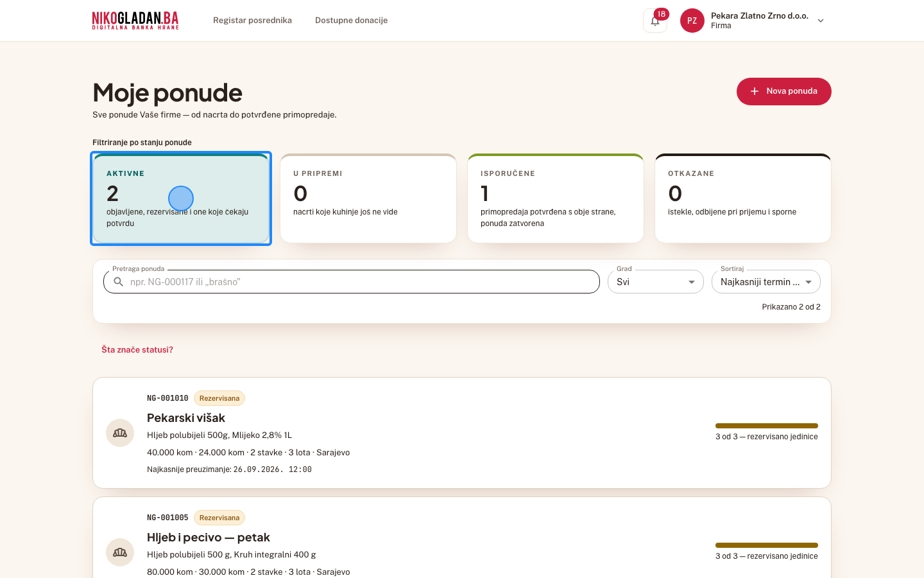Click the PZ profile avatar

[x=692, y=21]
